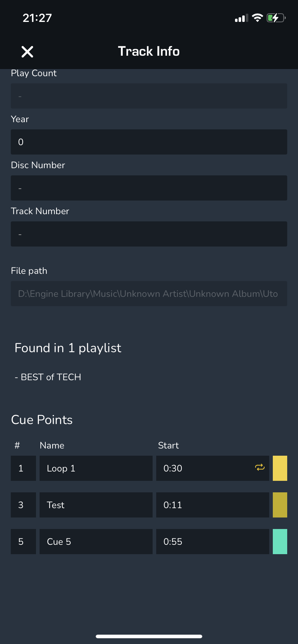Tap the clock showing 21:27

click(x=37, y=18)
